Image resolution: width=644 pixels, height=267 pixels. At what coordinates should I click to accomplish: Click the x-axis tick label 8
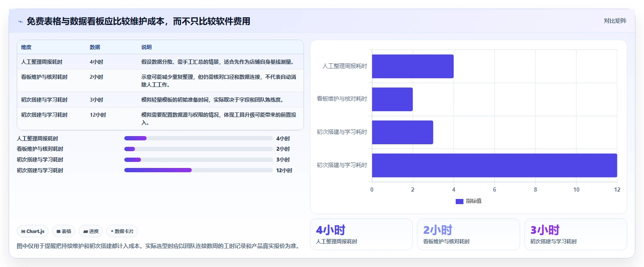point(535,190)
